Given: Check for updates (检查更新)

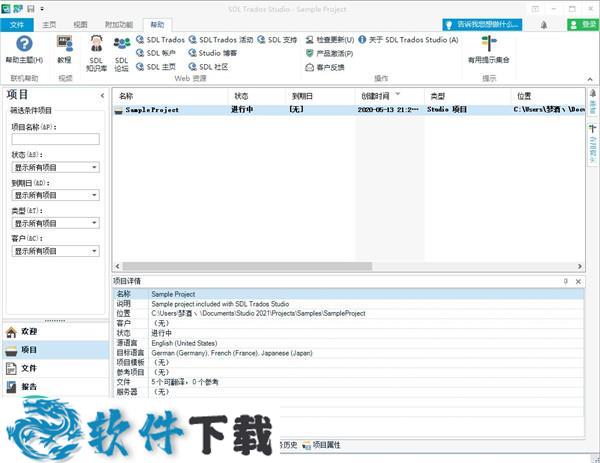Looking at the screenshot, I should (x=330, y=40).
